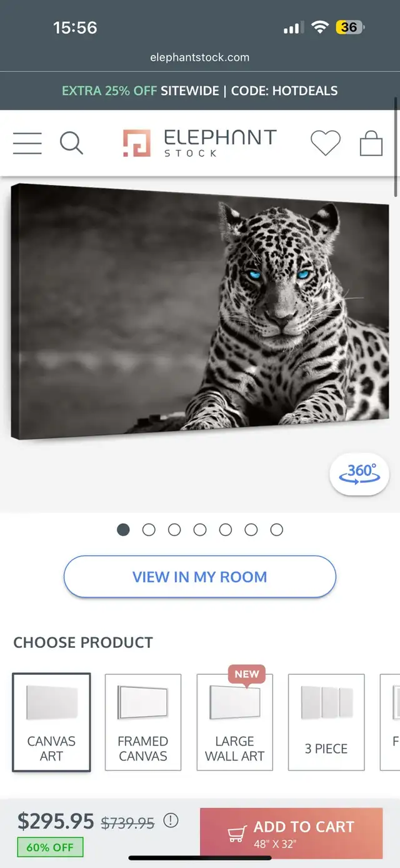Tap the price info circle icon
This screenshot has height=868, width=400.
click(x=171, y=820)
